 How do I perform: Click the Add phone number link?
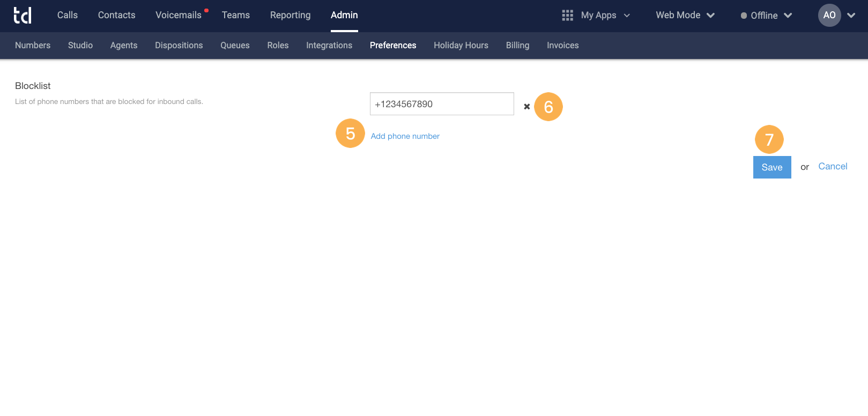point(405,136)
